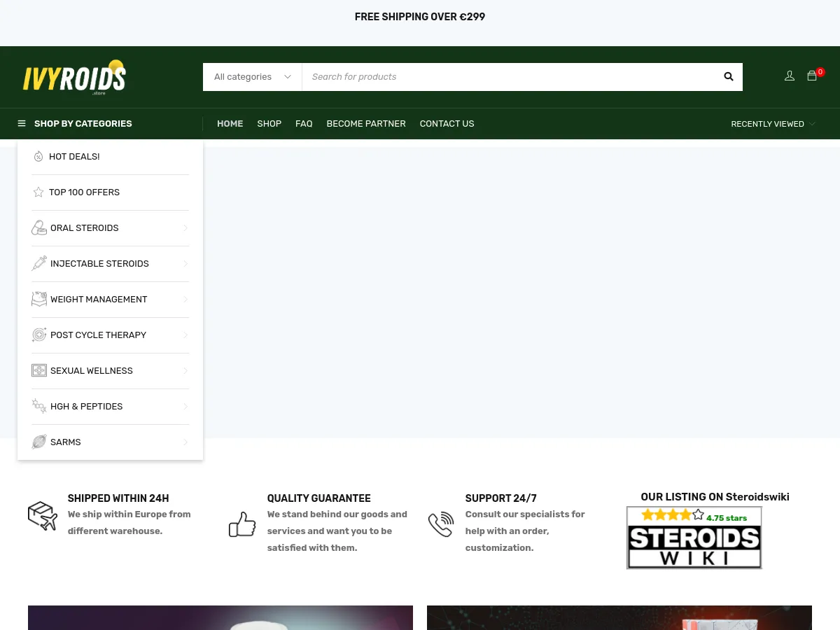840x630 pixels.
Task: Select Become Partner in the nav bar
Action: (366, 124)
